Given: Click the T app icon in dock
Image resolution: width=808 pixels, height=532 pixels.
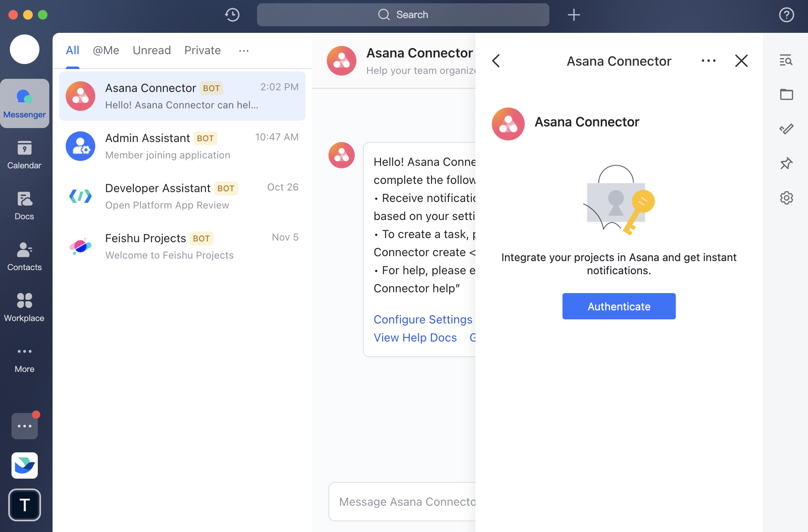Looking at the screenshot, I should [25, 505].
